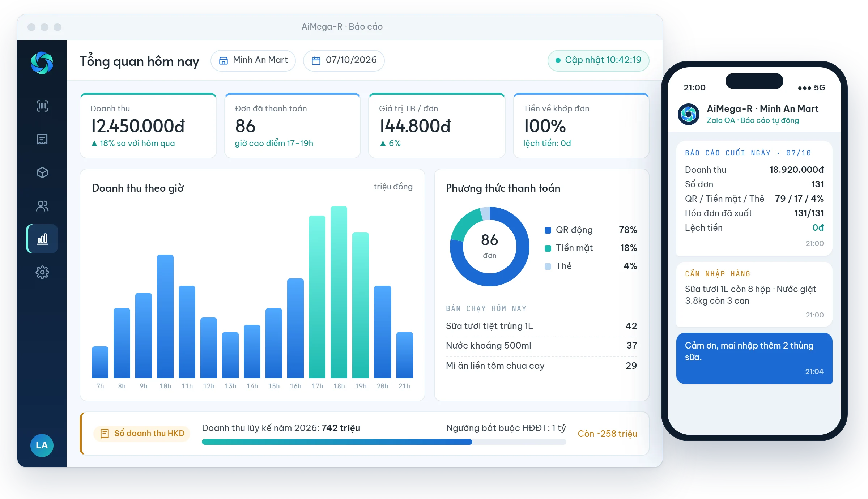Select Sữa tươi tiệt trùng 1L row

[541, 326]
